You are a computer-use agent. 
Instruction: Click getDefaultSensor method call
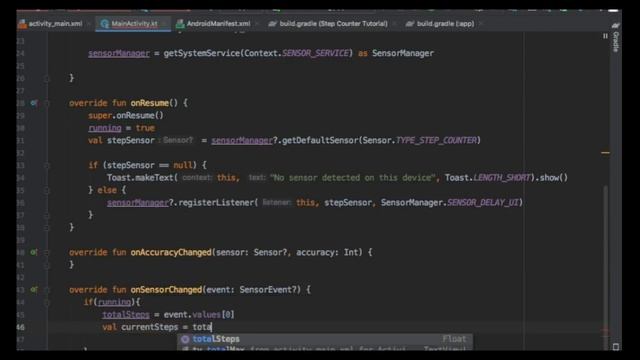pos(320,140)
